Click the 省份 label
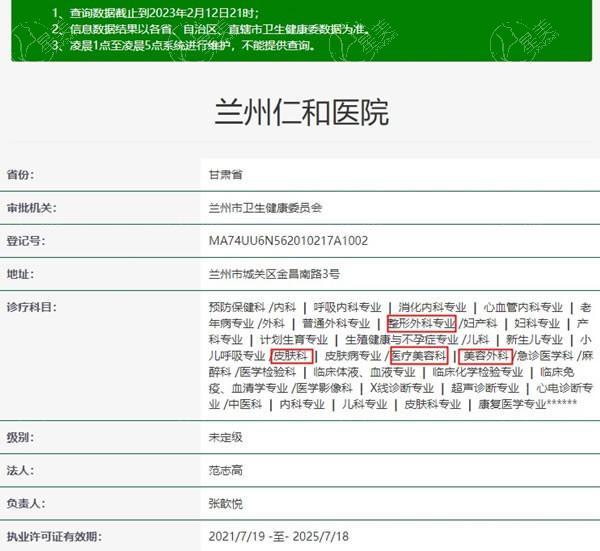This screenshot has height=551, width=600. pos(20,175)
